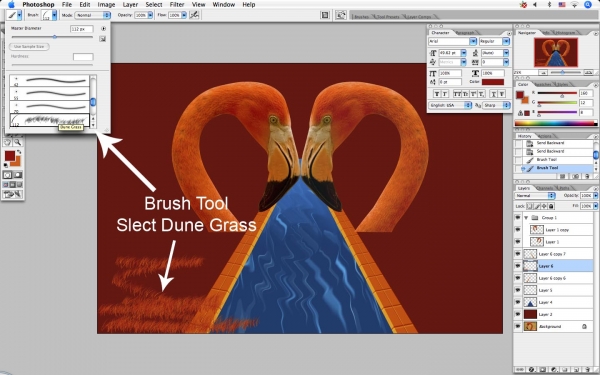Click the color spectrum ramp in Color panel
600x375 pixels.
[x=556, y=123]
